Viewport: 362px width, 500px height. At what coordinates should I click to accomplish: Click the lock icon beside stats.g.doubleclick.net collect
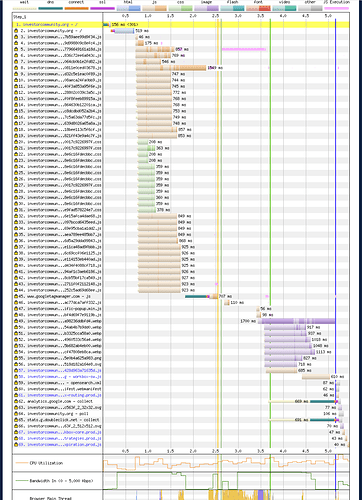coord(16,420)
